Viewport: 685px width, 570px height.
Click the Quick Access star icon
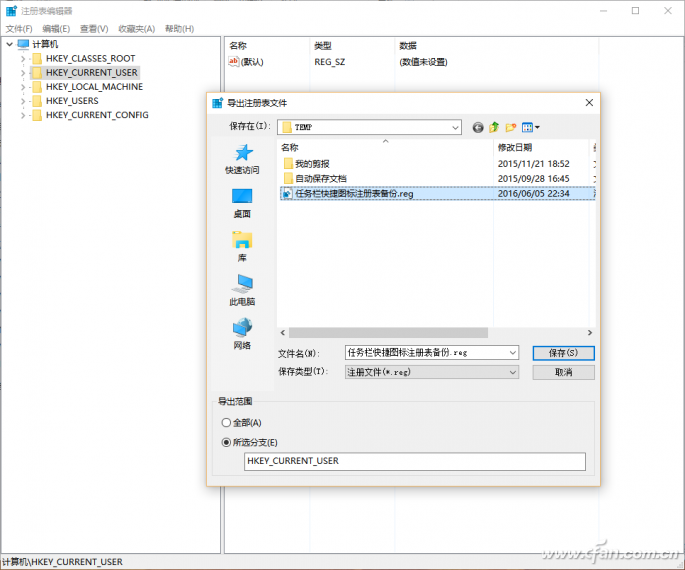(243, 153)
